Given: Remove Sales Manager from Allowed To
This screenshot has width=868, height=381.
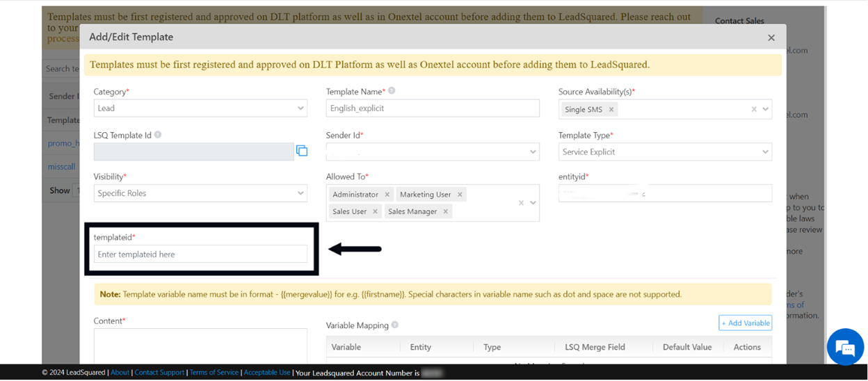Looking at the screenshot, I should click(x=446, y=211).
